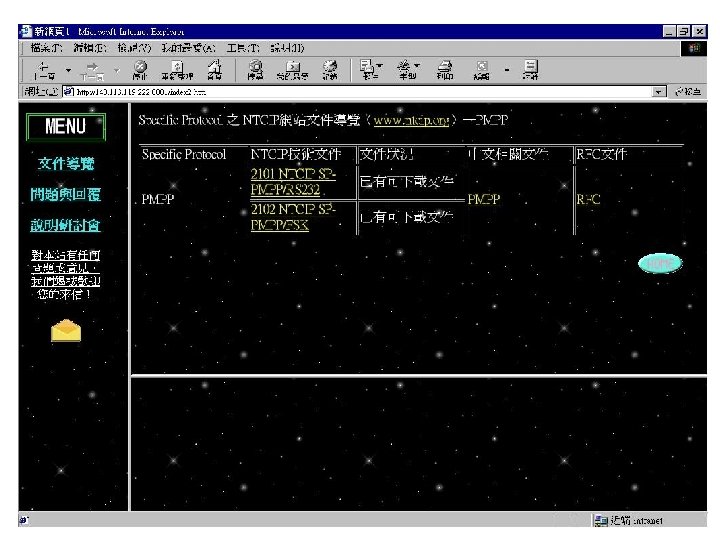Click the font Size toolbar icon
This screenshot has width=720, height=540.
pyautogui.click(x=405, y=70)
